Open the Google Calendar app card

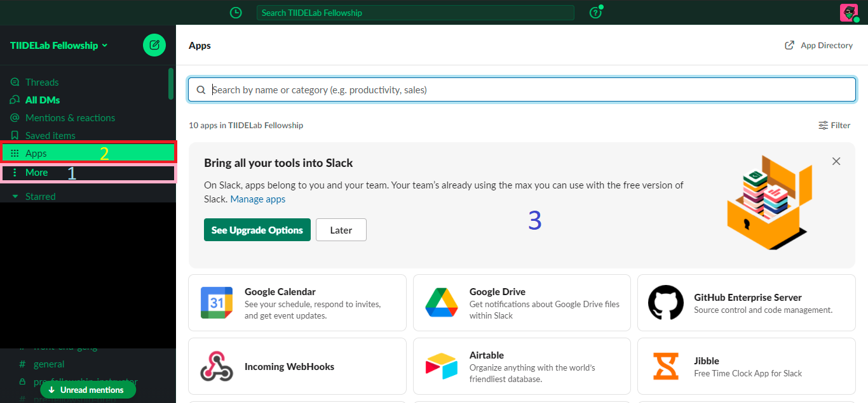[297, 303]
